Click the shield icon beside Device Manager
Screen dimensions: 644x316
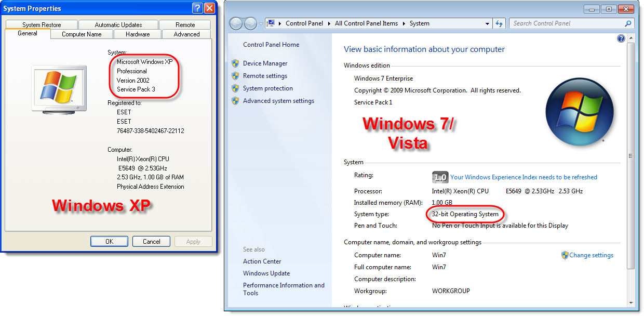(x=235, y=63)
